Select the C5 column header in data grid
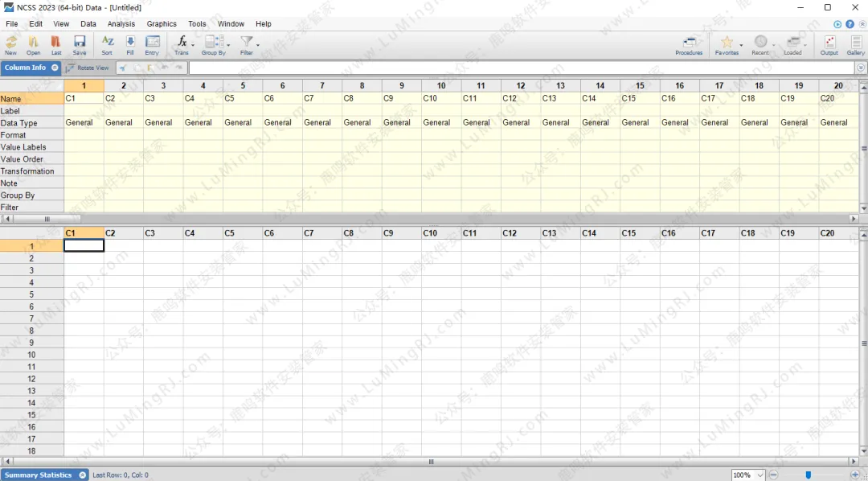 tap(242, 233)
